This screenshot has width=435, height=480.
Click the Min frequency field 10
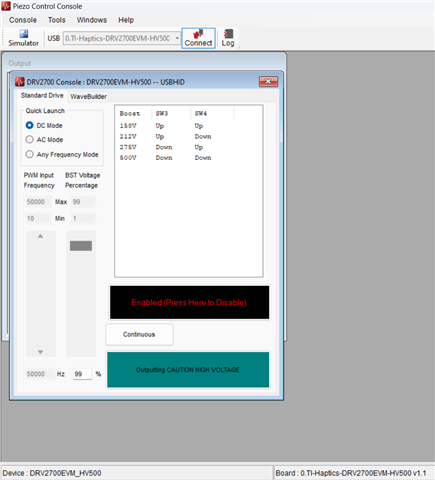coord(38,218)
